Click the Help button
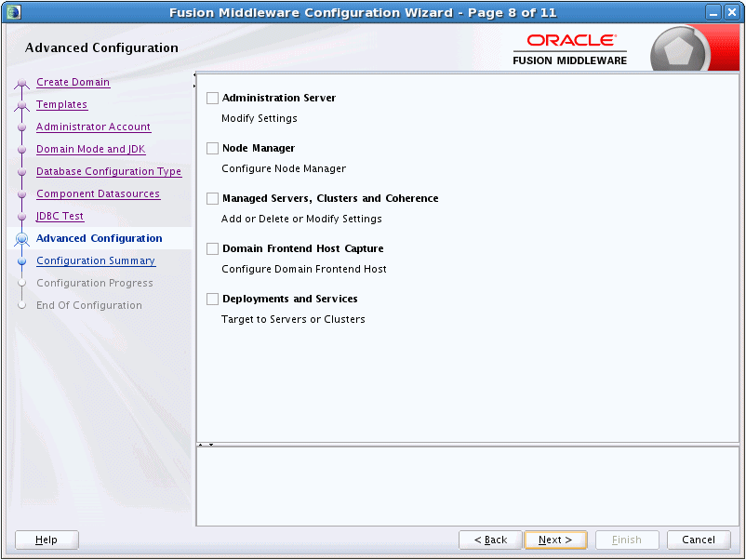 click(x=47, y=540)
